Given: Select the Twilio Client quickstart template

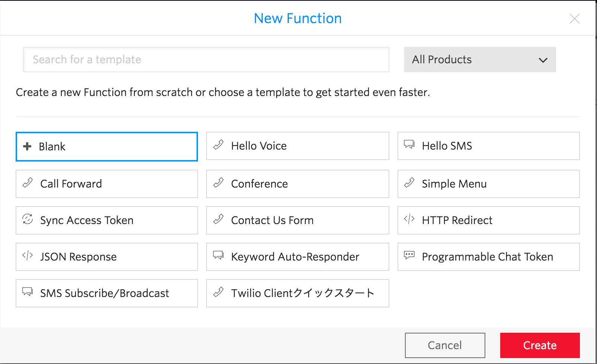Looking at the screenshot, I should coord(297,293).
